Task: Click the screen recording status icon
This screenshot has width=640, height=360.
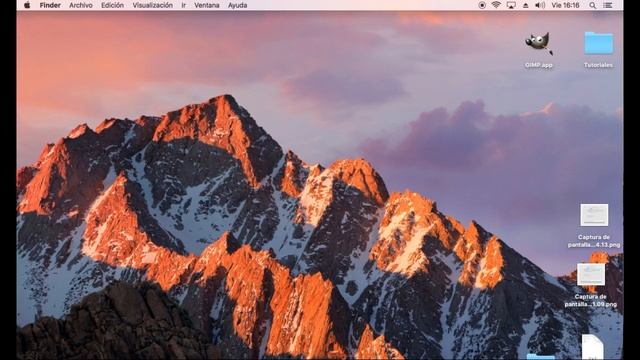Action: [x=482, y=5]
